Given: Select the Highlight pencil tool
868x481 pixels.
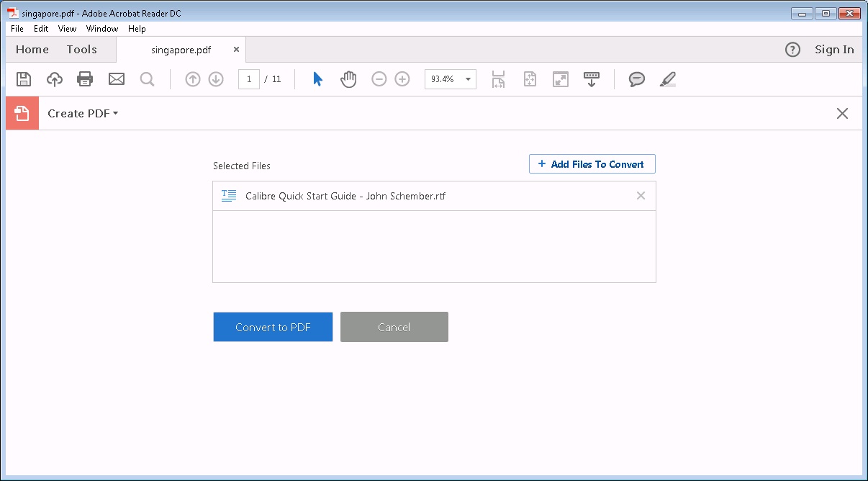Looking at the screenshot, I should click(x=667, y=79).
